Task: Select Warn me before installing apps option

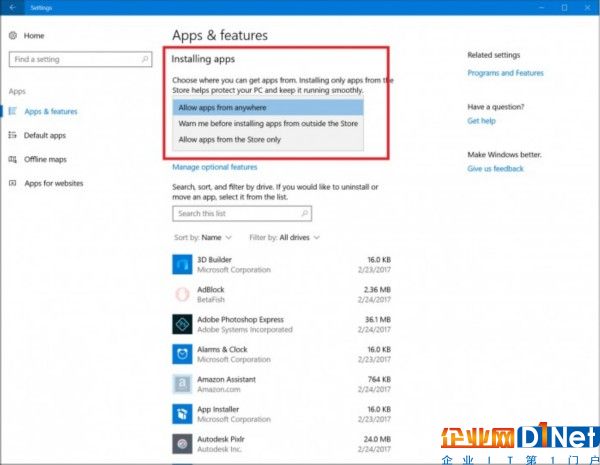Action: click(x=268, y=124)
